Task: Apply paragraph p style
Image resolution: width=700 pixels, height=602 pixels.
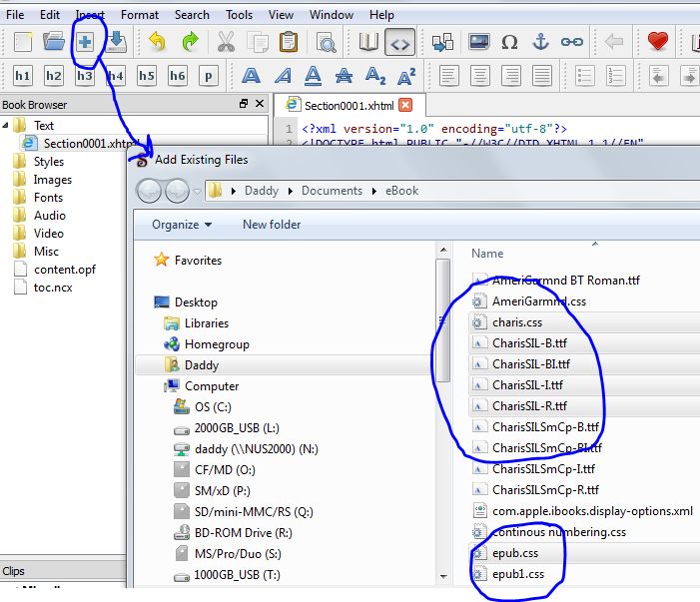Action: point(208,76)
